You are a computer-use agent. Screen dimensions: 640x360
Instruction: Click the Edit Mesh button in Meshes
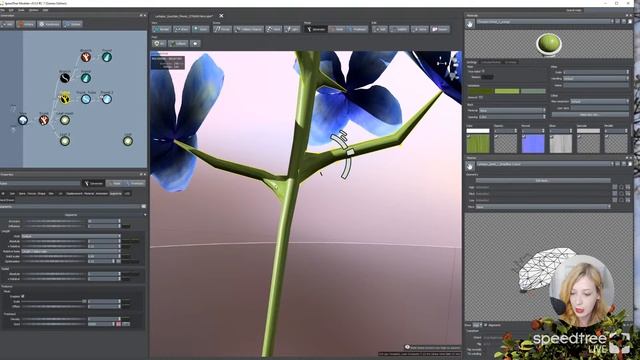pyautogui.click(x=542, y=180)
